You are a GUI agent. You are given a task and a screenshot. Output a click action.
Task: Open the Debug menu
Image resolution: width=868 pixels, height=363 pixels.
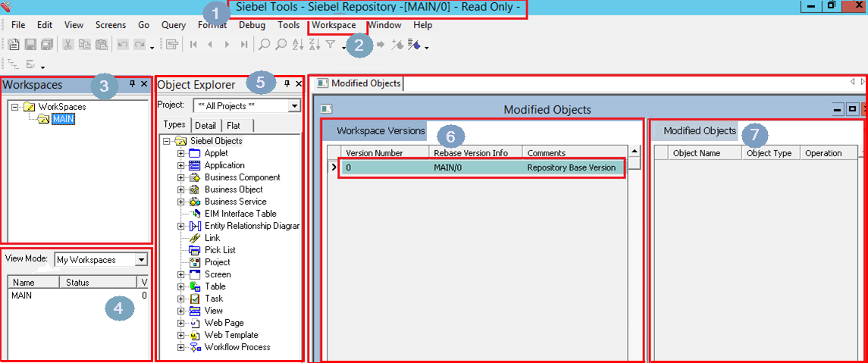click(x=252, y=26)
